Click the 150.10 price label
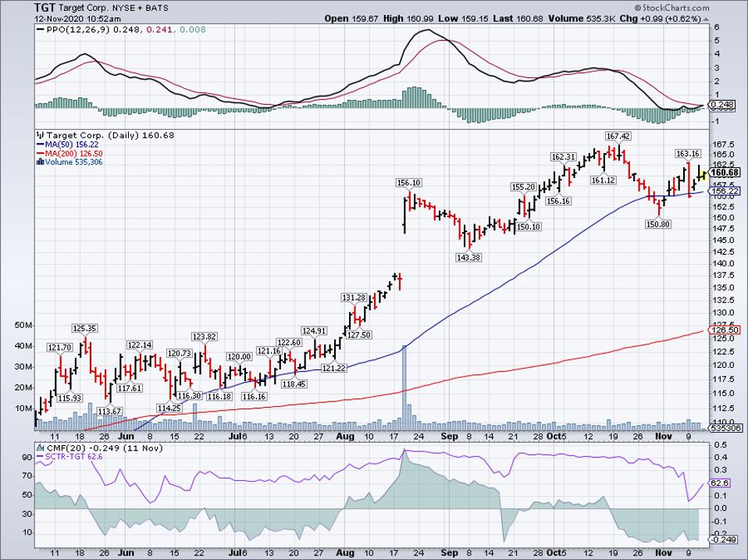Image resolution: width=748 pixels, height=560 pixels. tap(529, 226)
